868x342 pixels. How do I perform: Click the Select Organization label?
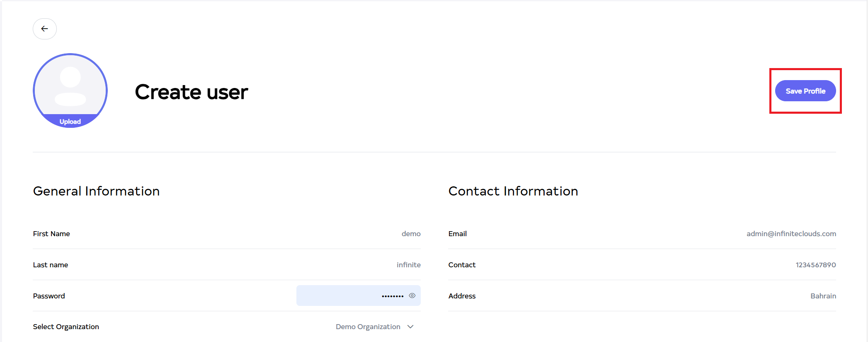coord(66,327)
